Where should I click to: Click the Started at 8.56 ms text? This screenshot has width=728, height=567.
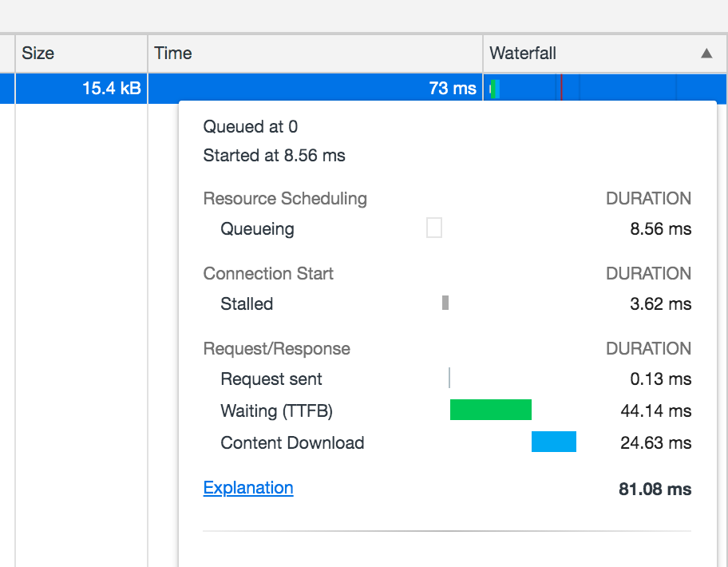coord(274,156)
